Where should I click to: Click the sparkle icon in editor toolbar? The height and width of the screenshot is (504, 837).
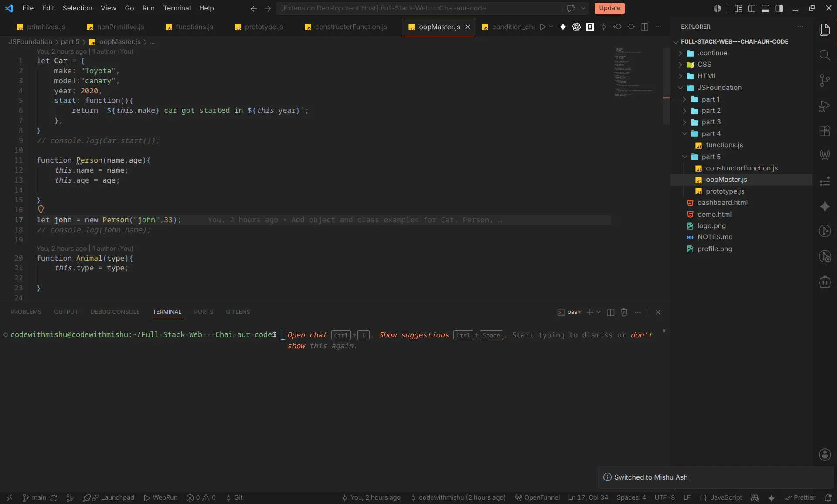click(563, 27)
